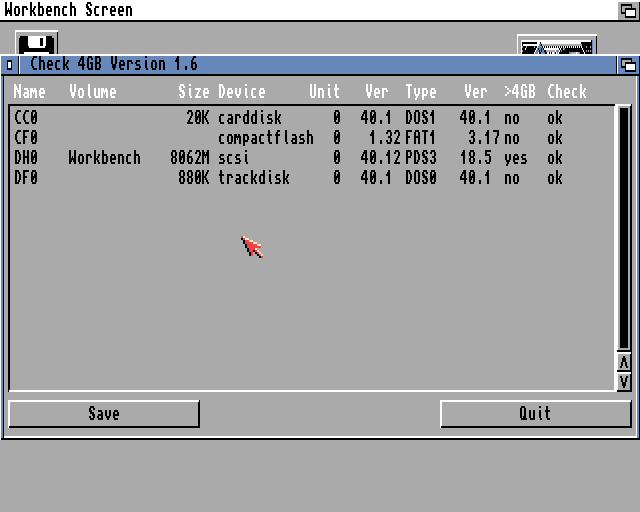Close the Check 4GB window
Viewport: 640px width, 512px height.
pos(10,65)
